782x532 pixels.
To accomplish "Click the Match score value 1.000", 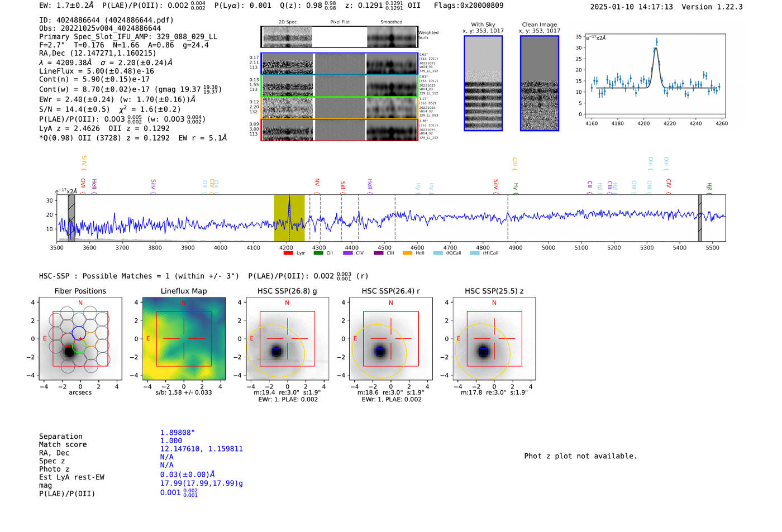I will pyautogui.click(x=171, y=441).
